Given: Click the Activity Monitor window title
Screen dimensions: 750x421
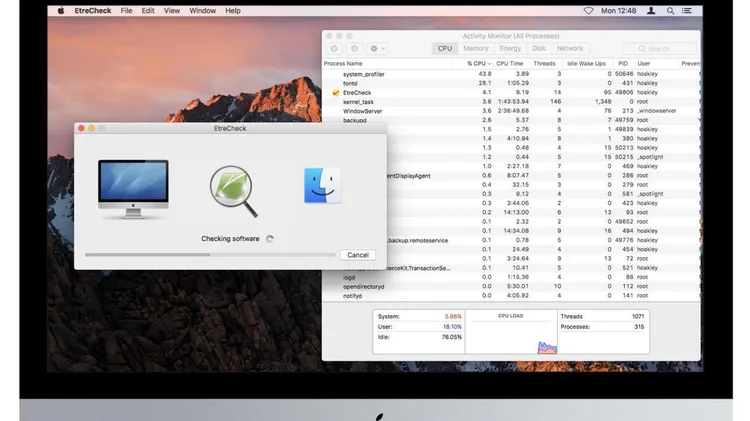Looking at the screenshot, I should click(511, 36).
